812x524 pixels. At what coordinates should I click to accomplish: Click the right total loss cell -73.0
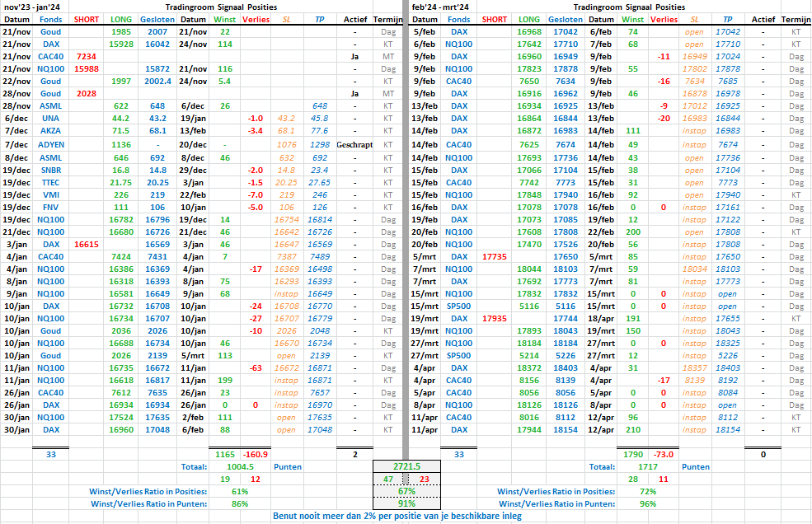[662, 454]
